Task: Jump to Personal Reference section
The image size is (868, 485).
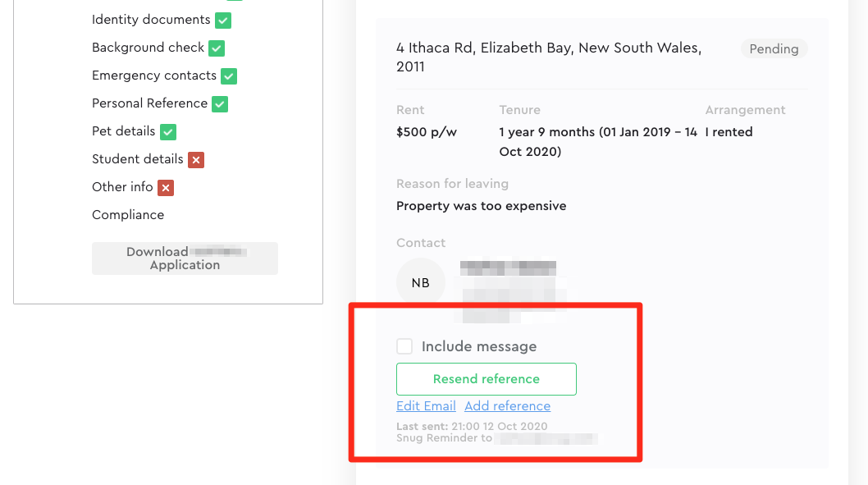Action: click(x=149, y=103)
